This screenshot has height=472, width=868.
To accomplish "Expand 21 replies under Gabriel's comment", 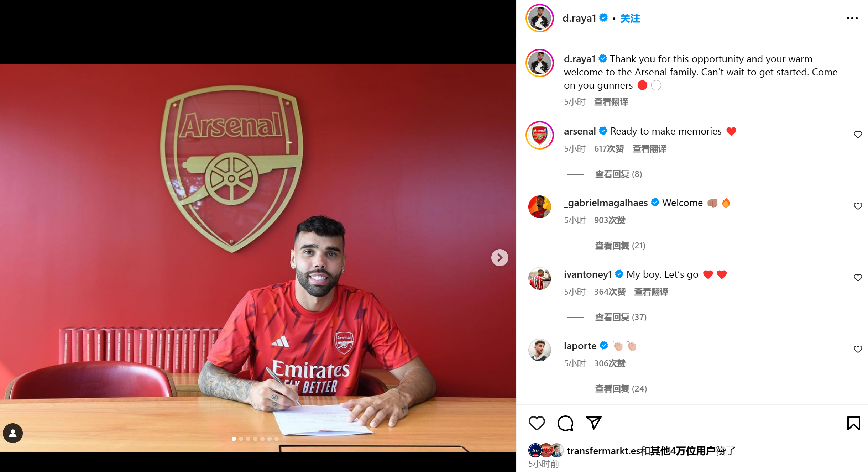I will coord(620,246).
